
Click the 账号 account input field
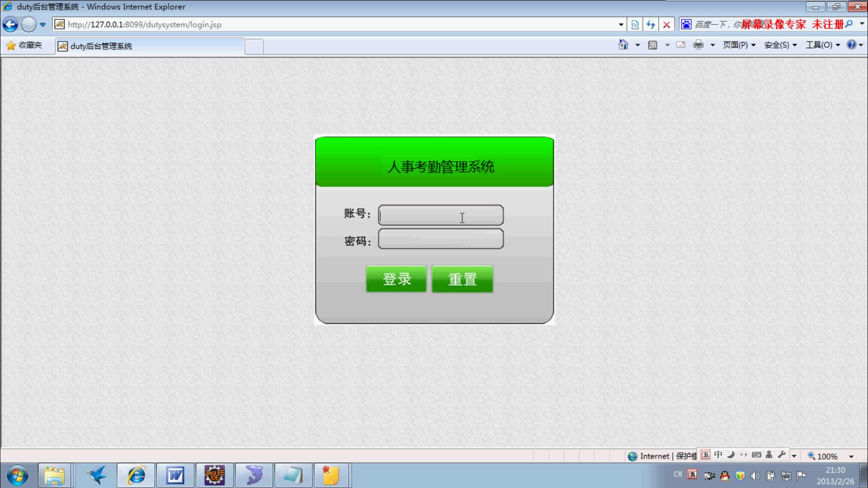tap(441, 215)
